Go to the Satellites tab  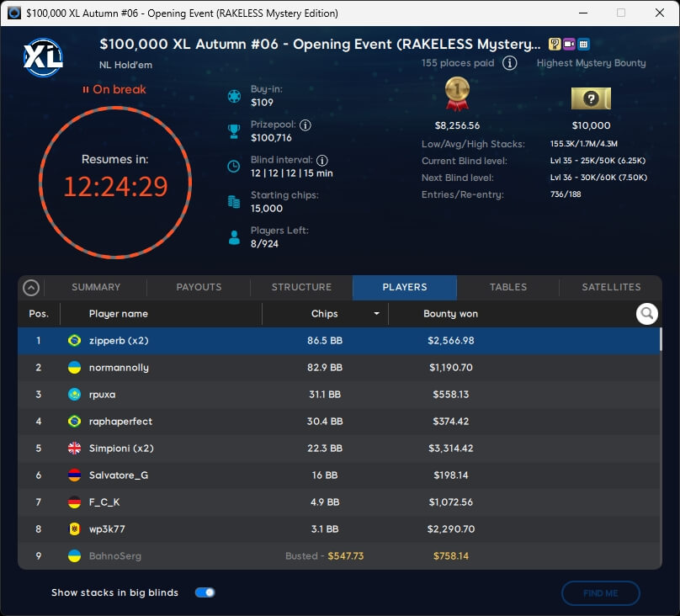(x=611, y=287)
